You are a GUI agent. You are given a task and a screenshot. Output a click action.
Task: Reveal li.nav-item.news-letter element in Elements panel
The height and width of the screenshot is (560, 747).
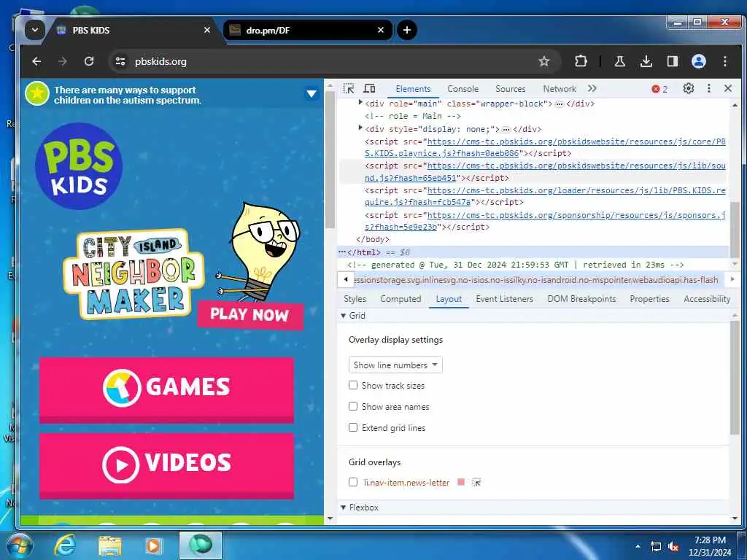(476, 483)
